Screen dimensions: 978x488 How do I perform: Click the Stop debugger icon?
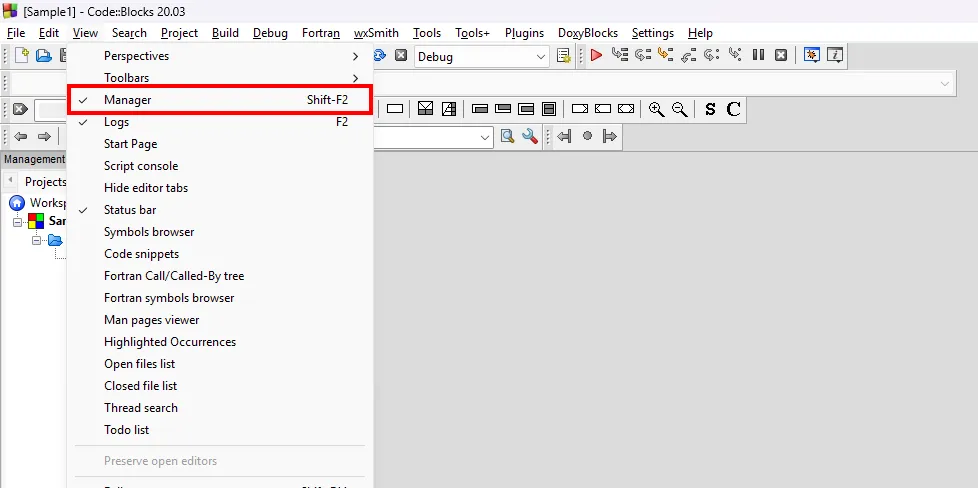tap(781, 56)
